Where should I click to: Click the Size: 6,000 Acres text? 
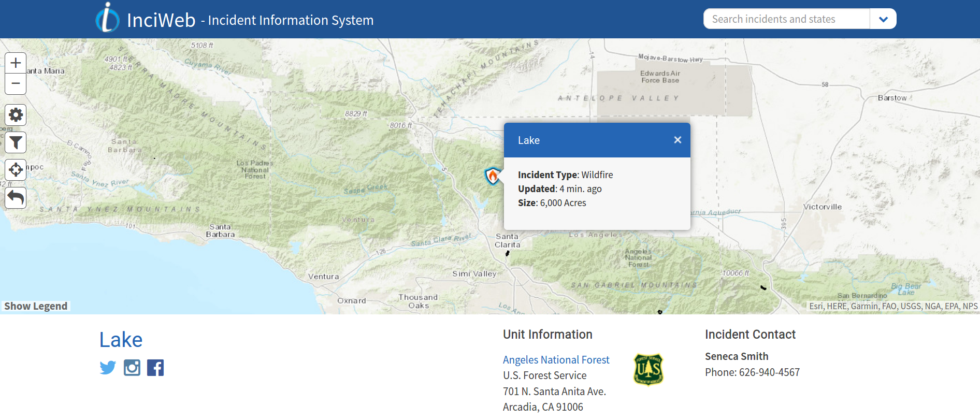click(552, 203)
